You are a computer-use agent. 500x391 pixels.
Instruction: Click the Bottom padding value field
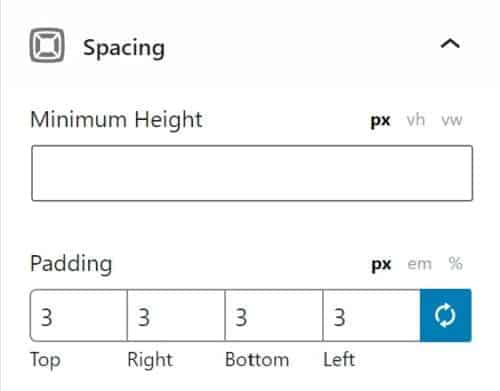[x=274, y=315]
